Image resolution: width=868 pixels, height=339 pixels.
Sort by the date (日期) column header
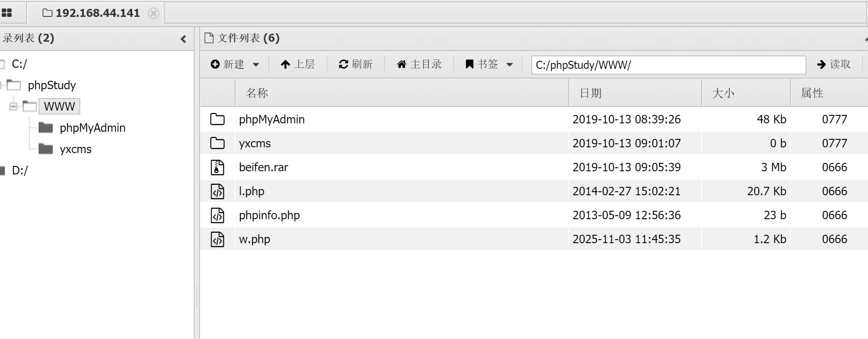pos(591,93)
